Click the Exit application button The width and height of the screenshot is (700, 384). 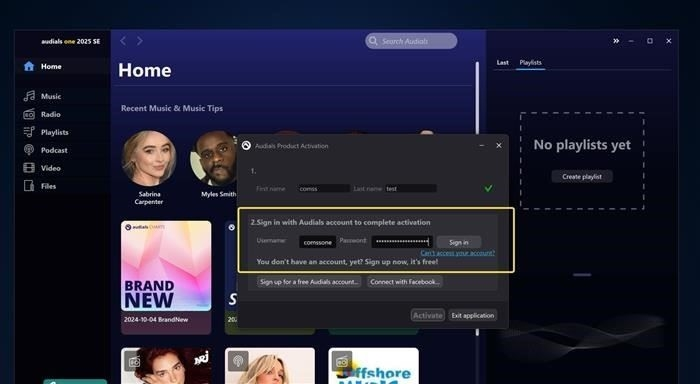click(473, 315)
